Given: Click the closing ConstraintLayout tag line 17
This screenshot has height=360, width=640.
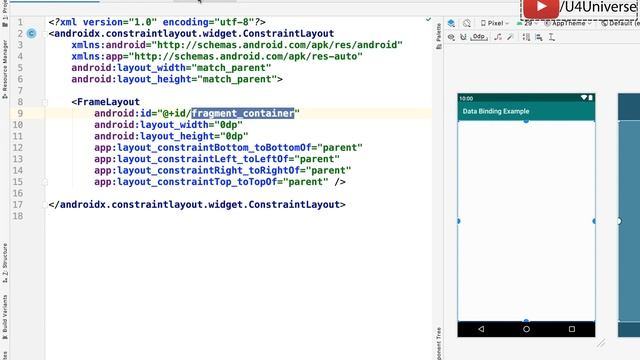Looking at the screenshot, I should click(x=197, y=205).
